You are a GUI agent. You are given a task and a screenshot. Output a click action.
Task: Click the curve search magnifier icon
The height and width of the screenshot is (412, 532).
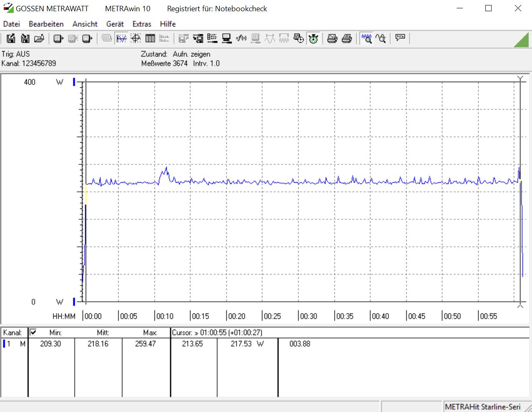click(x=381, y=39)
